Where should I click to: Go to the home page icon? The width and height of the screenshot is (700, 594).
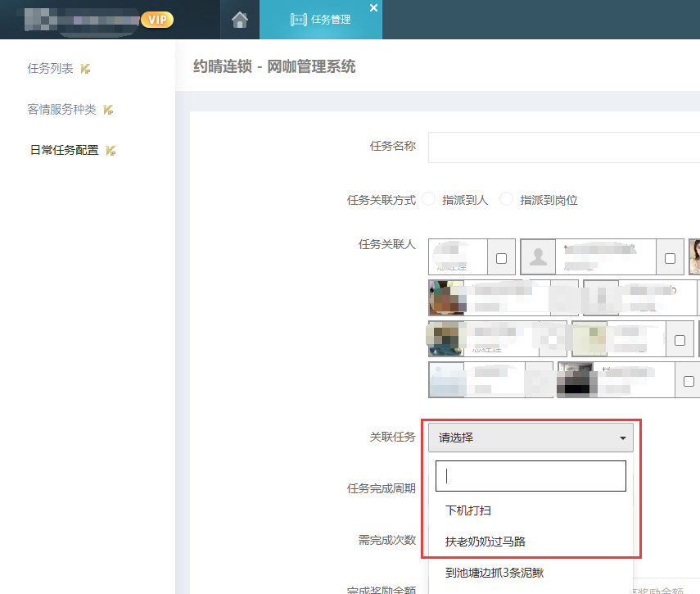click(240, 20)
